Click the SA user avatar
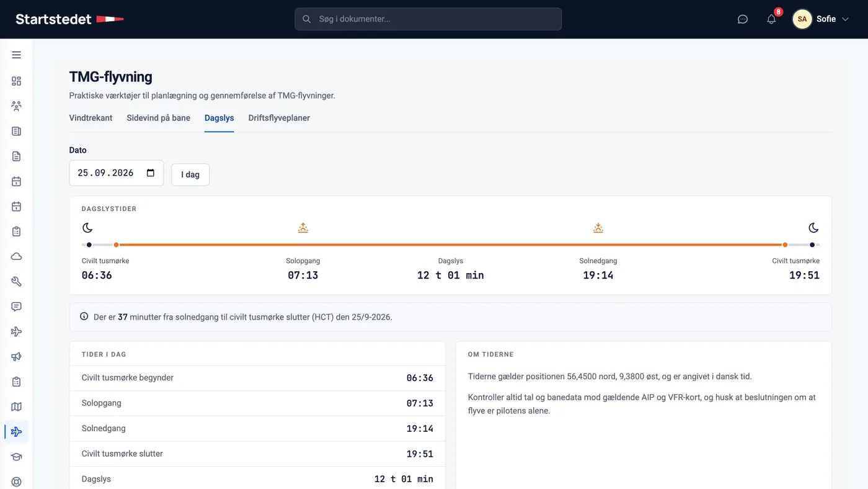The height and width of the screenshot is (489, 868). pyautogui.click(x=802, y=19)
